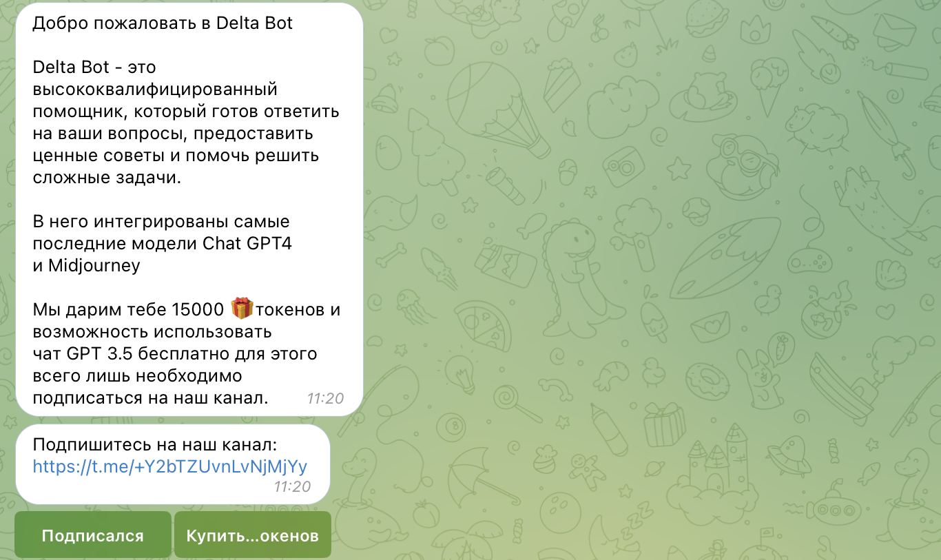Click the heading 'Добро пожаловать в Delta Bot'
The width and height of the screenshot is (941, 560).
(163, 23)
